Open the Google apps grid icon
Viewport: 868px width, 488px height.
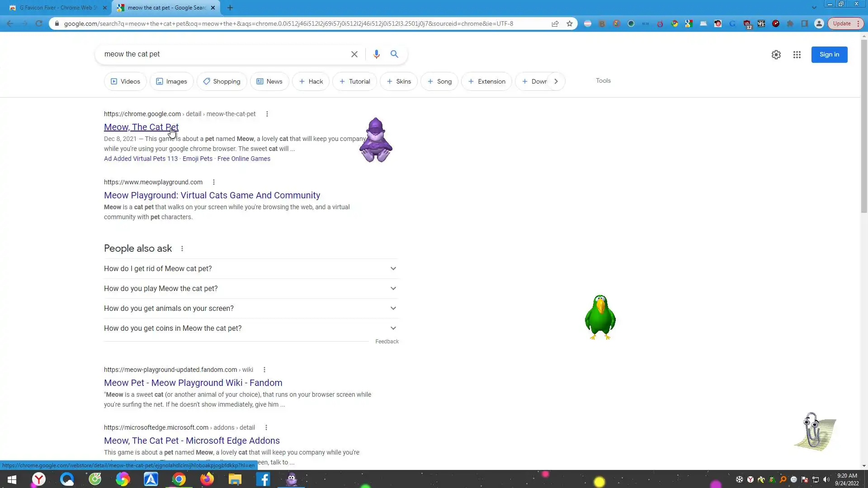pos(797,55)
